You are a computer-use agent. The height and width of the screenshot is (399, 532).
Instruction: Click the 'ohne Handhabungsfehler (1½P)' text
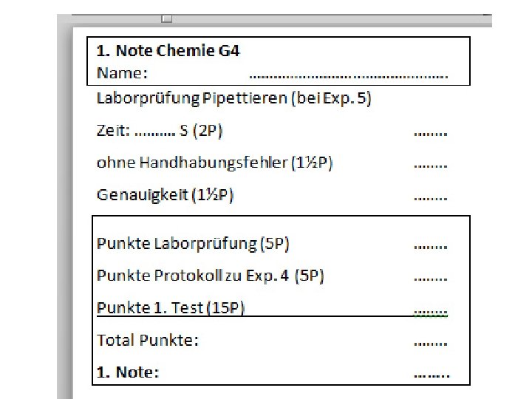(x=214, y=163)
